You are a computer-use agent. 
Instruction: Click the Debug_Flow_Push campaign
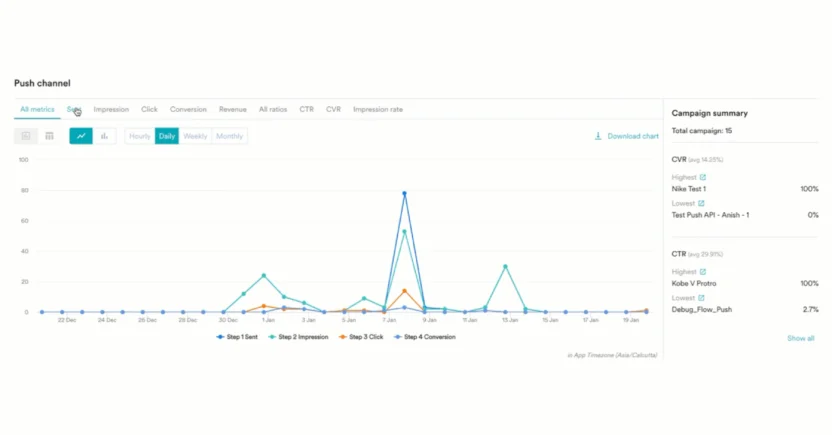coord(701,309)
